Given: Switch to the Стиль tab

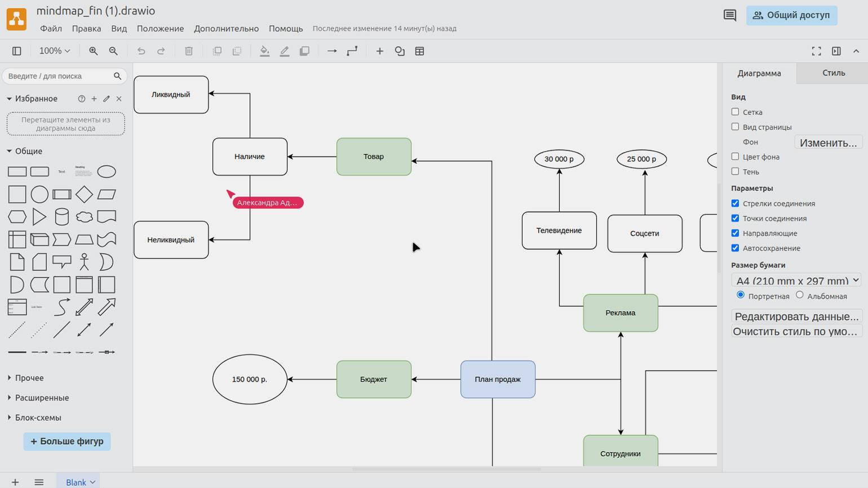Looking at the screenshot, I should coord(833,73).
